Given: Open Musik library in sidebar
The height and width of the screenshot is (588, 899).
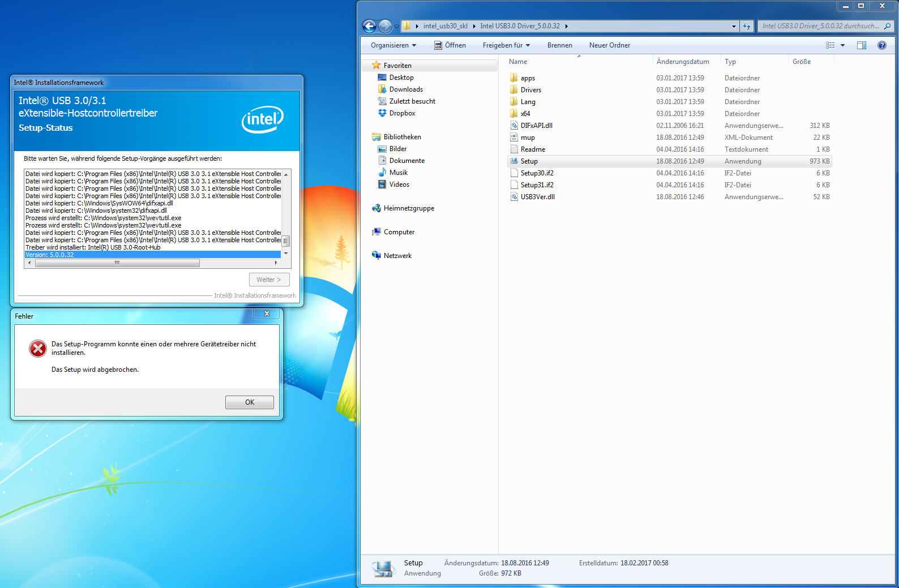Looking at the screenshot, I should point(392,173).
